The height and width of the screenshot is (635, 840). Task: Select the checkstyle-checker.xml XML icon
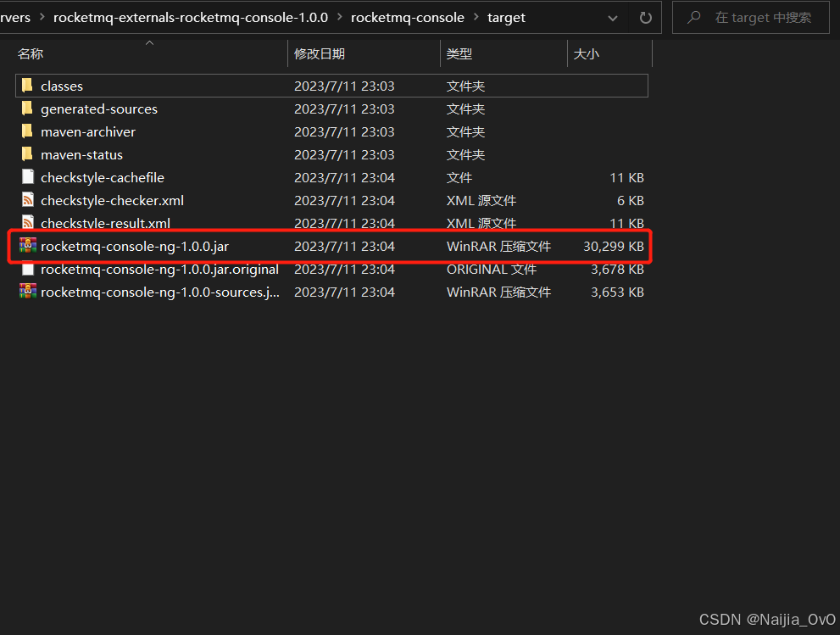[x=28, y=200]
